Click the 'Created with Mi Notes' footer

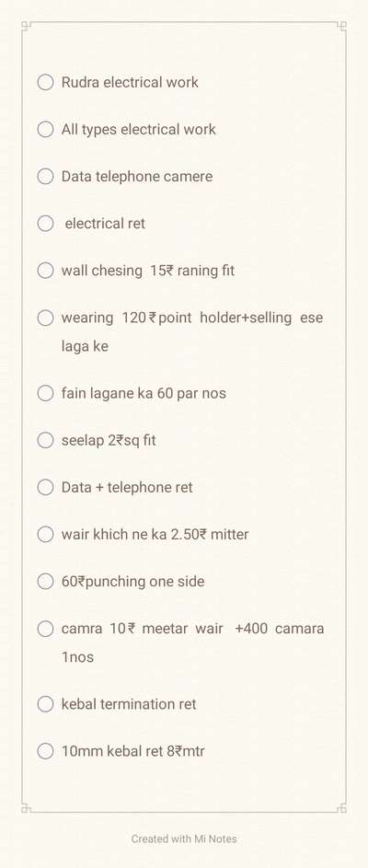click(184, 839)
